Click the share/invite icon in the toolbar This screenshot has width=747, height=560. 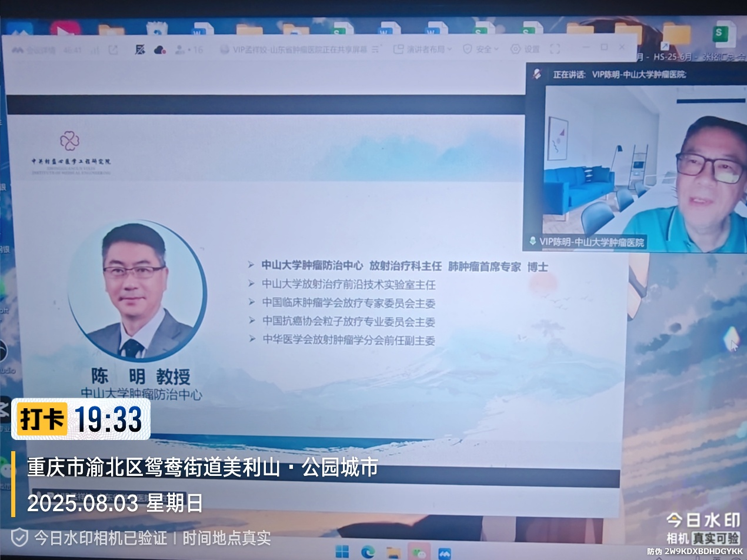pos(114,50)
